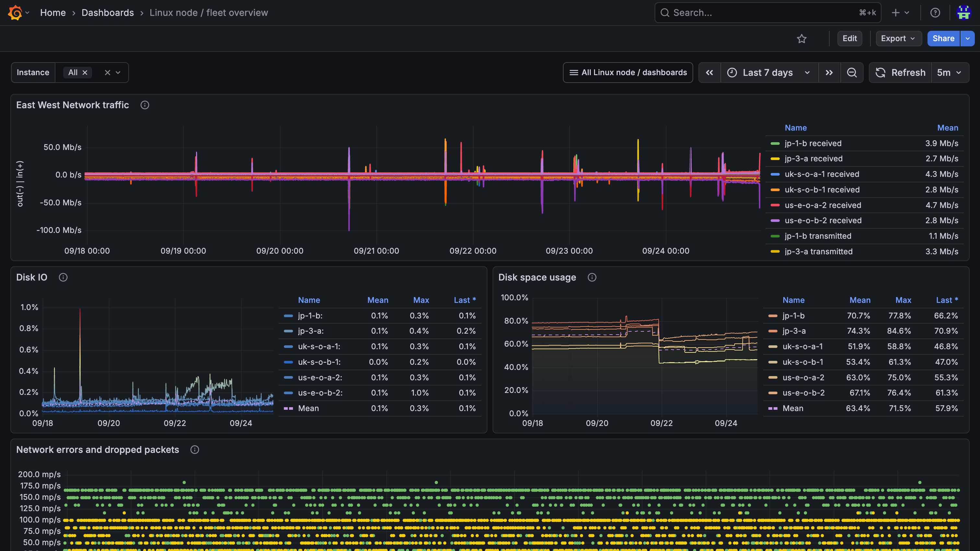This screenshot has width=980, height=551.
Task: Star this dashboard as favorite
Action: [x=801, y=39]
